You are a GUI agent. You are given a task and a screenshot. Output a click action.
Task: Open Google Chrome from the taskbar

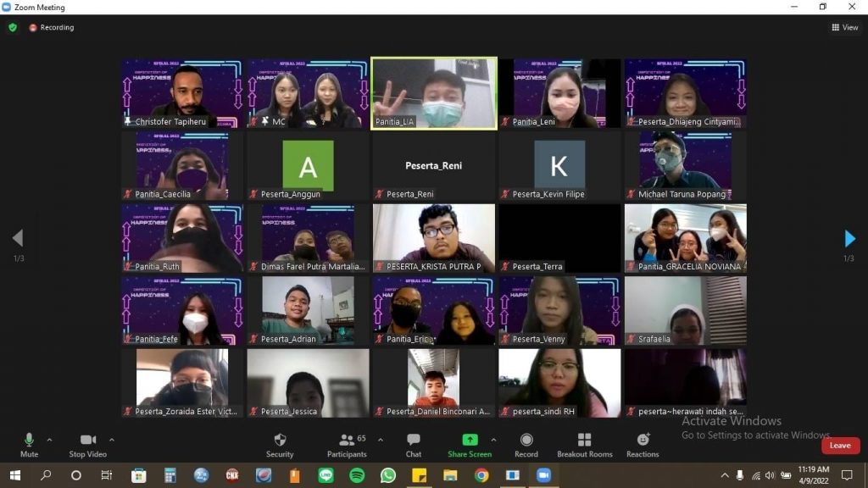point(481,475)
